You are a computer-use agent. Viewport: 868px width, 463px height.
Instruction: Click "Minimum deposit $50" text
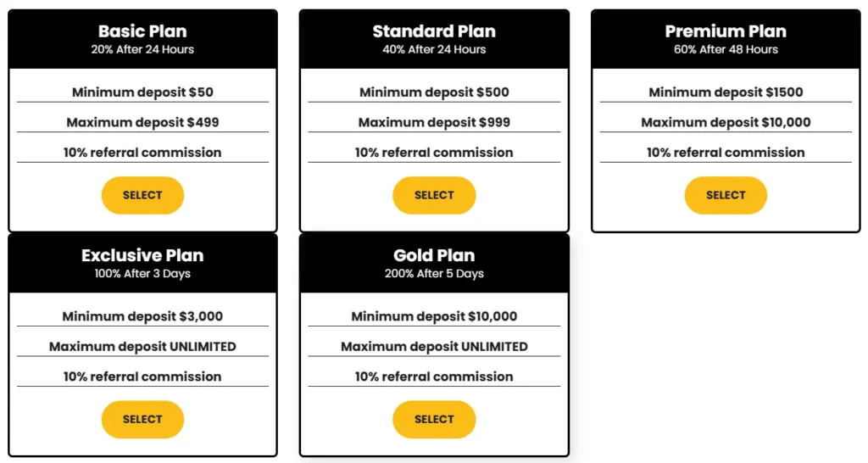click(x=142, y=92)
